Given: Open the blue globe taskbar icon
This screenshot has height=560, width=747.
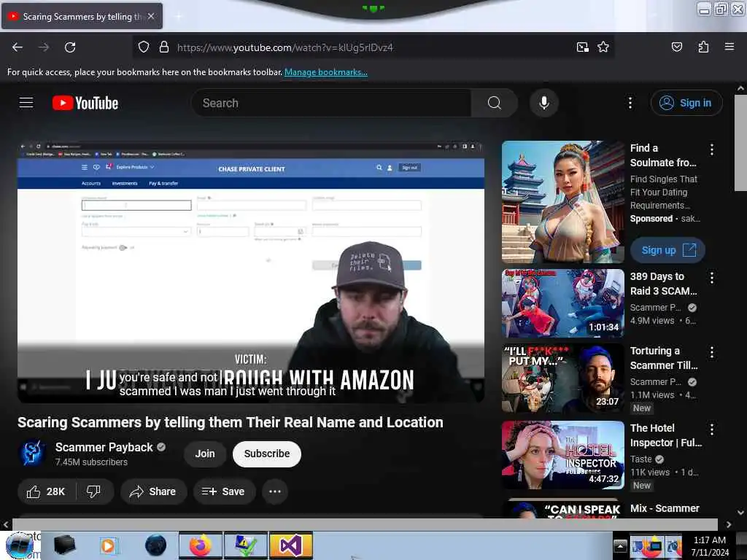Looking at the screenshot, I should (156, 545).
